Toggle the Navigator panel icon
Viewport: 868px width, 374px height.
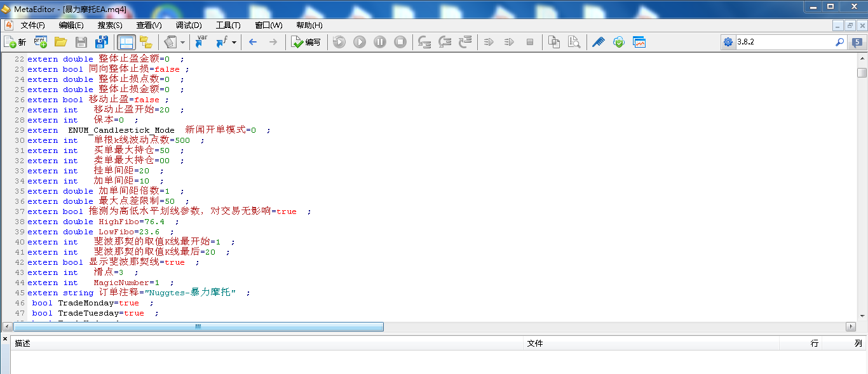coord(126,42)
